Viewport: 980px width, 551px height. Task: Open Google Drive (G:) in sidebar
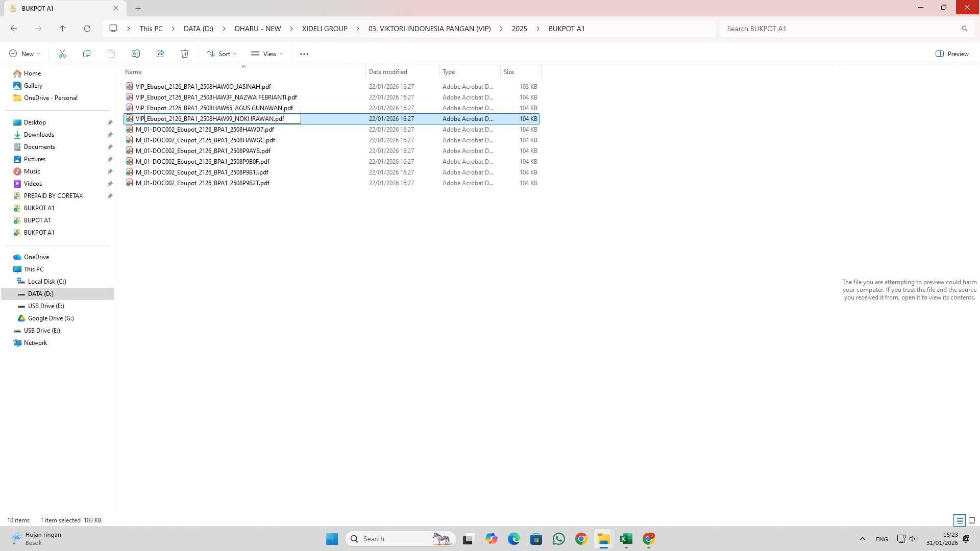[50, 318]
